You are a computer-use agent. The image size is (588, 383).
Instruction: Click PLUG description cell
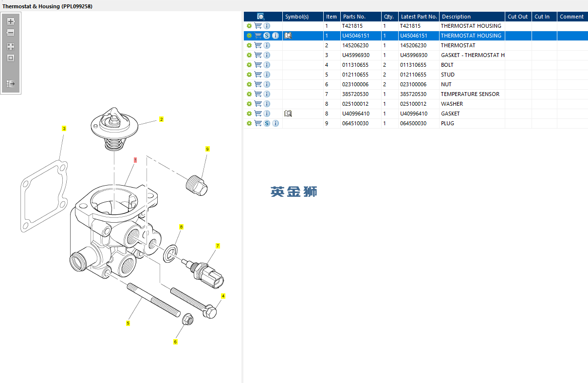click(472, 123)
